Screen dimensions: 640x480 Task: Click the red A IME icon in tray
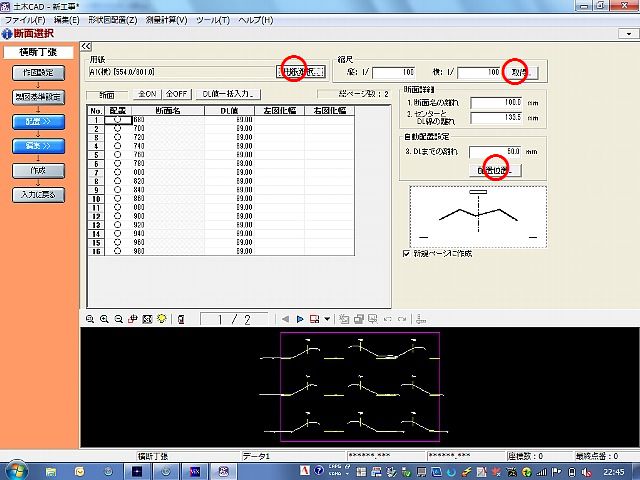pos(304,471)
